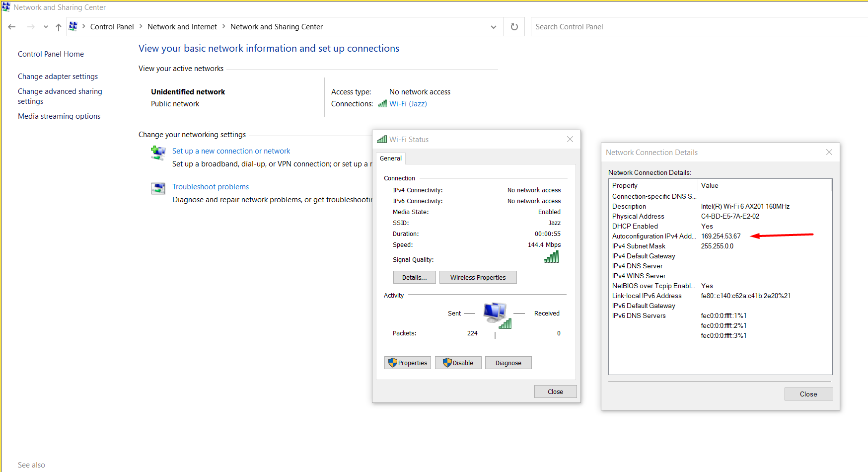Open the recent locations chevron beside forward arrow
The image size is (868, 472).
[x=45, y=26]
